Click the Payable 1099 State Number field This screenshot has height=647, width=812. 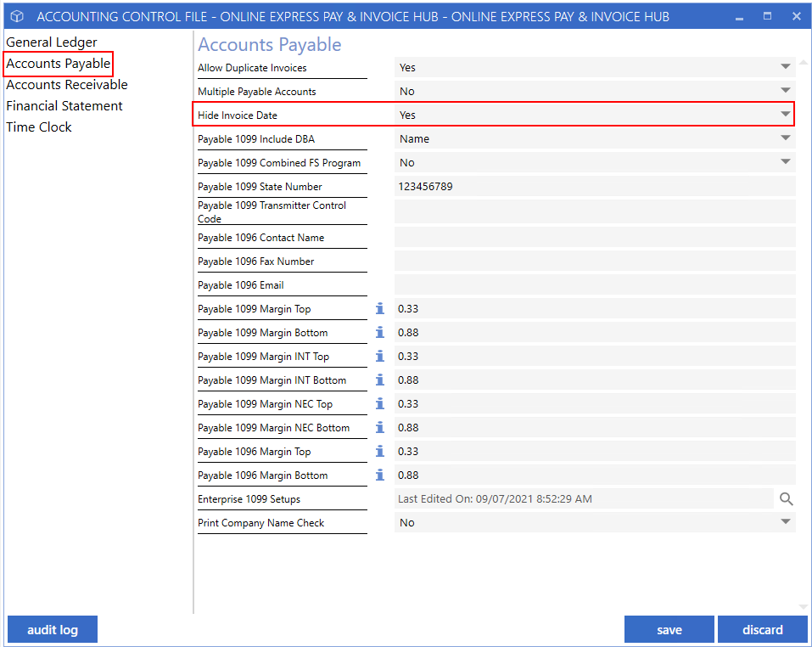[595, 187]
